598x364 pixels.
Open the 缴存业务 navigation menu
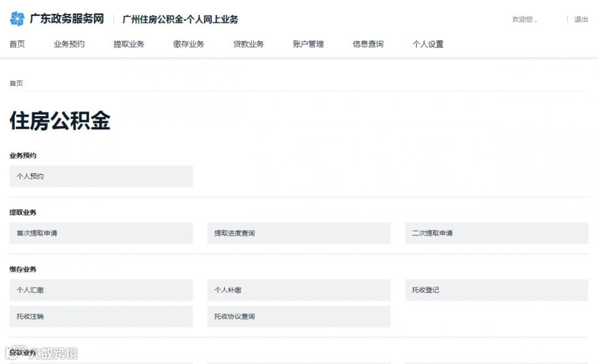point(189,44)
